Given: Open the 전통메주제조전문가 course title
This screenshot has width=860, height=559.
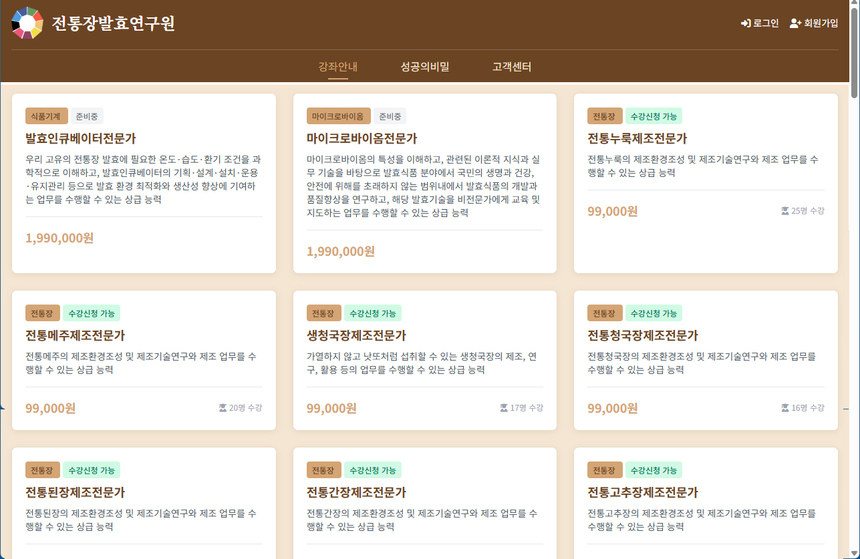Looking at the screenshot, I should (75, 335).
